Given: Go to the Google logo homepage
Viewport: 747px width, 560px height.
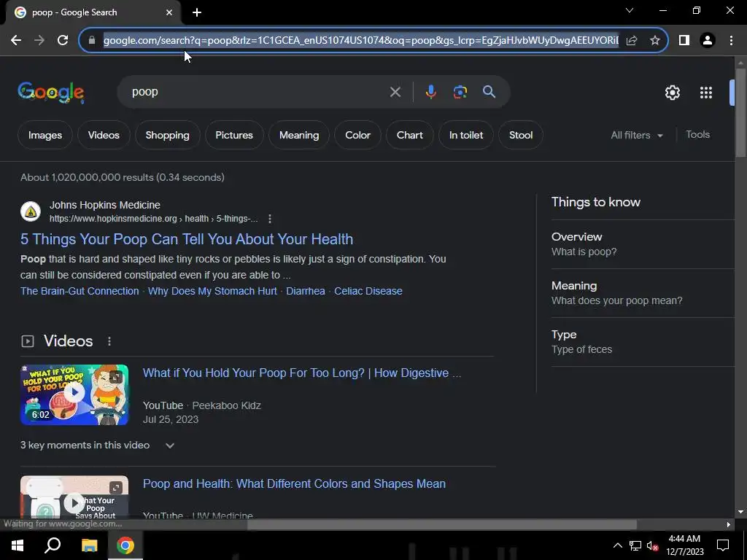Looking at the screenshot, I should click(x=51, y=92).
